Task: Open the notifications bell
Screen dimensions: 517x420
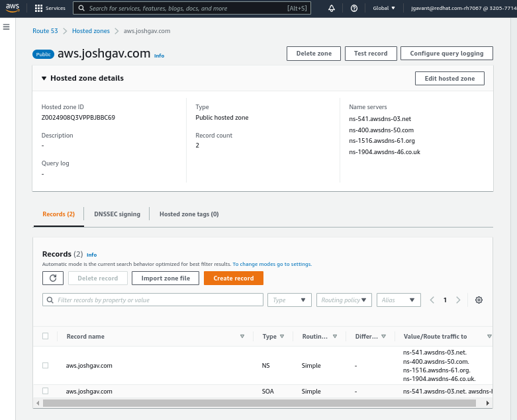Action: [332, 9]
